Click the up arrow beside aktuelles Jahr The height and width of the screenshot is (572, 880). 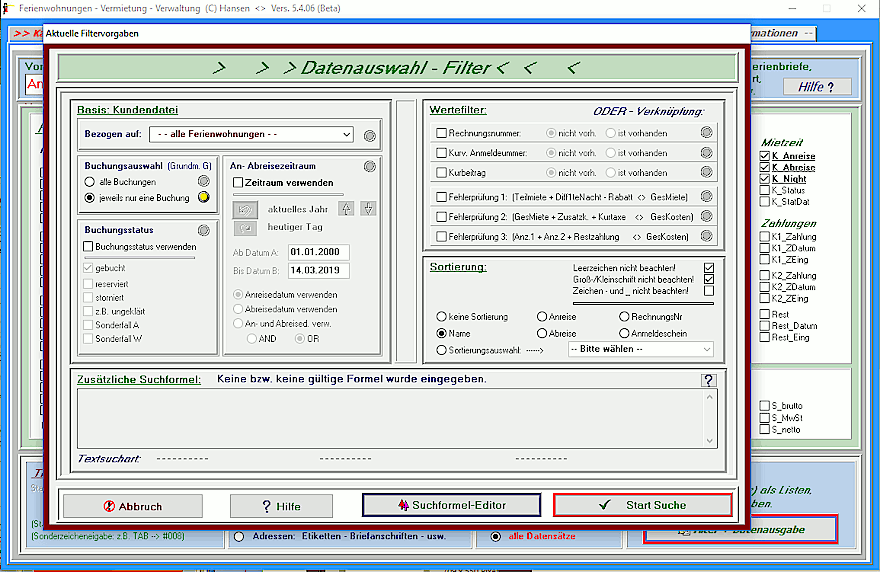tap(346, 209)
